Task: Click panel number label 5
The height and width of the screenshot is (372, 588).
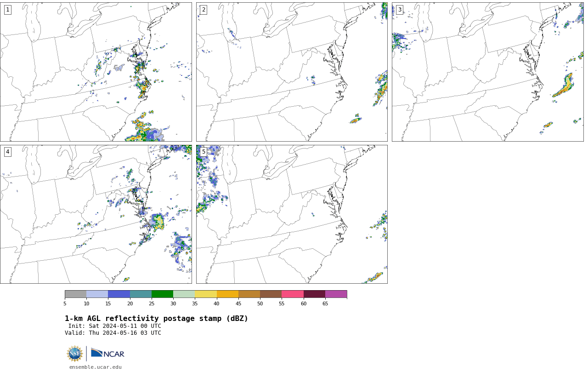Action: point(204,152)
